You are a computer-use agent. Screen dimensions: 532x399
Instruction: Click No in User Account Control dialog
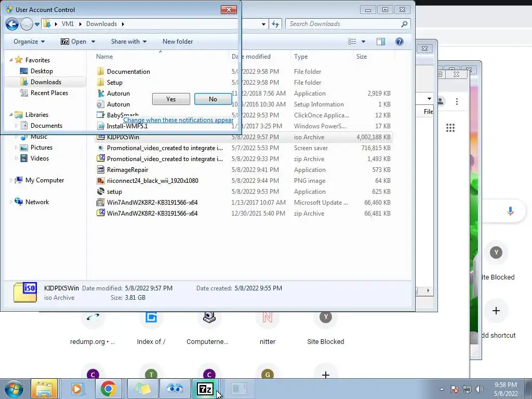point(212,99)
